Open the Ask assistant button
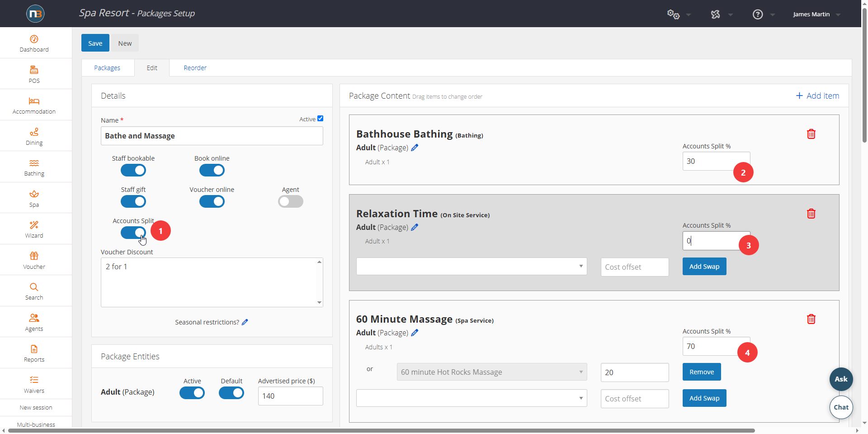 (x=841, y=379)
